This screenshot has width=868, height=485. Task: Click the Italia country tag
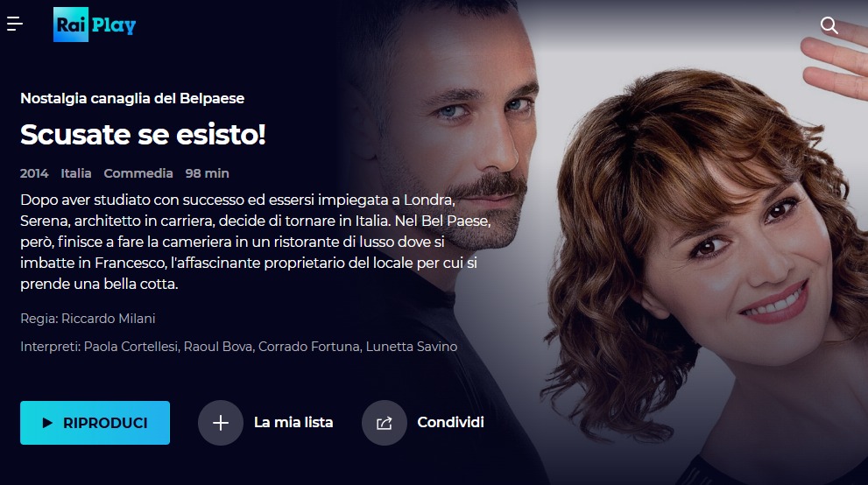76,173
